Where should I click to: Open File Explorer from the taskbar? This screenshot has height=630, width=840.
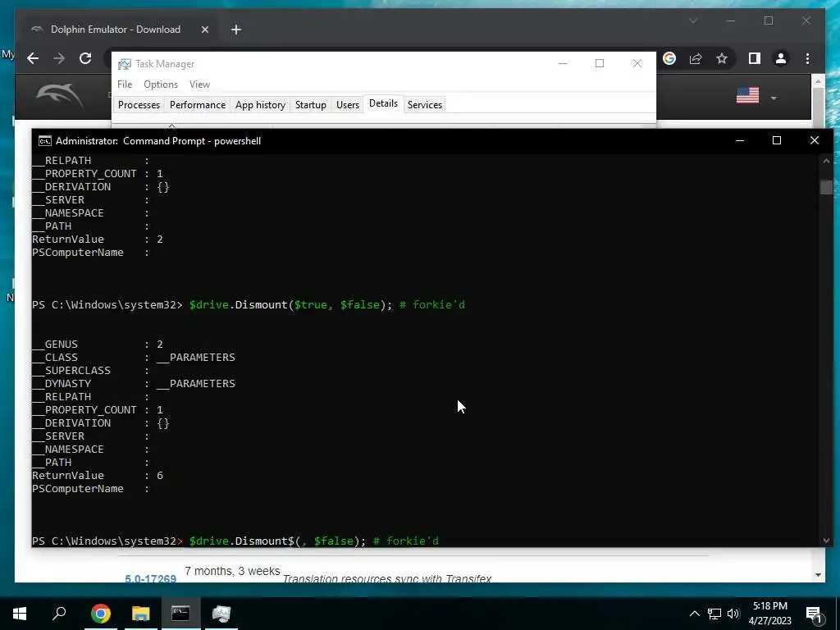click(x=141, y=614)
